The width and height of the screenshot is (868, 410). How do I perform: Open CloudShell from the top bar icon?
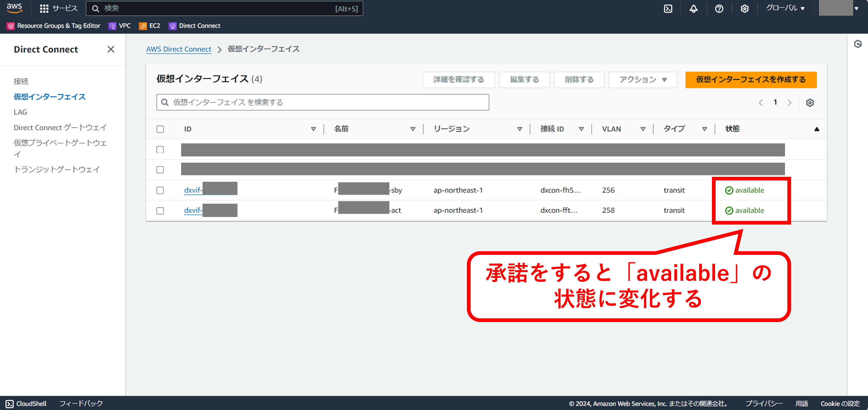[x=668, y=8]
